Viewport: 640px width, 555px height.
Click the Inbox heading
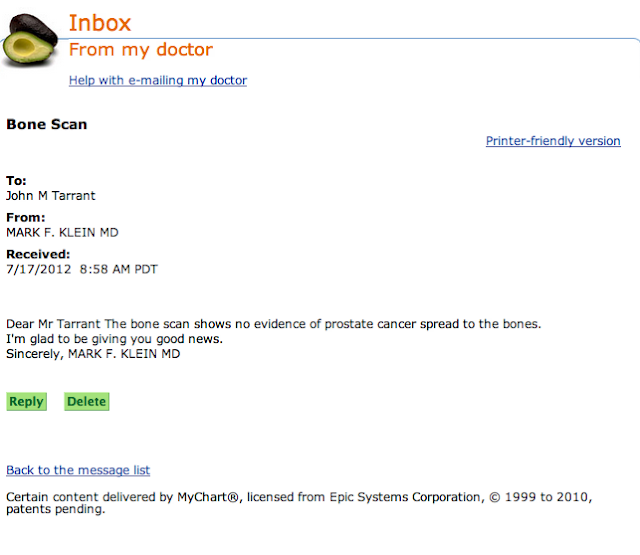click(99, 22)
